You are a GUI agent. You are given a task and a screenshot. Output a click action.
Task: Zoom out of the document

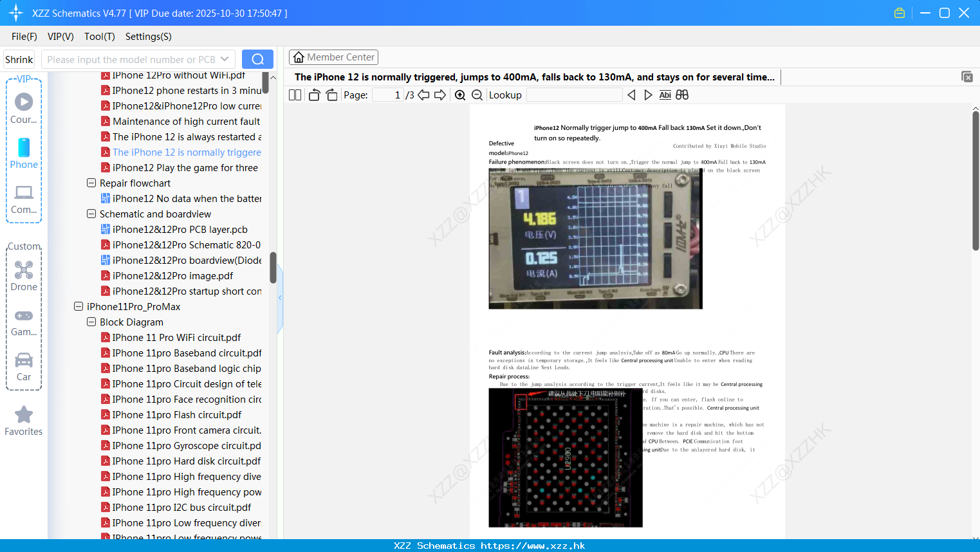477,95
